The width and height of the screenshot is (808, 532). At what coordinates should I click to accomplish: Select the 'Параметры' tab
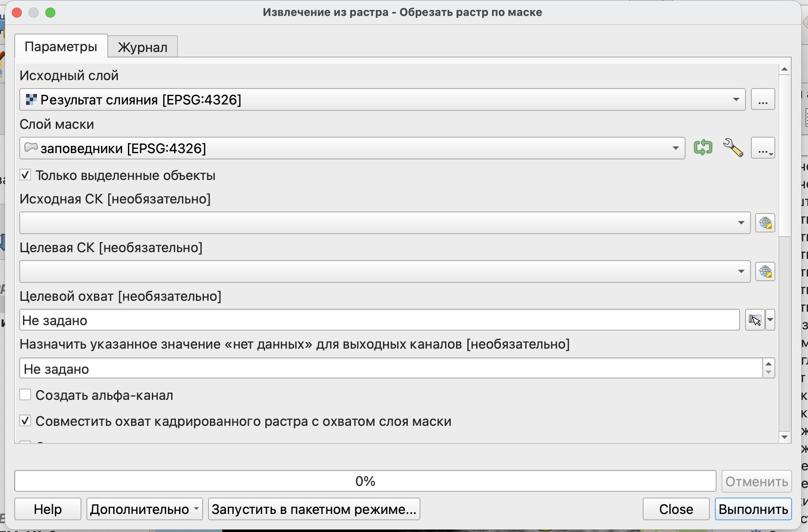click(61, 47)
